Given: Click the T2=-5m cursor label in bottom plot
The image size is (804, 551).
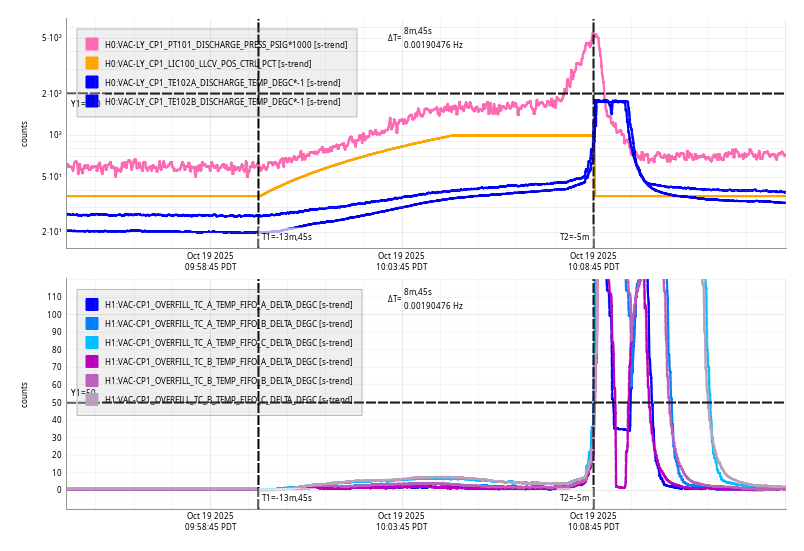Looking at the screenshot, I should point(574,497).
